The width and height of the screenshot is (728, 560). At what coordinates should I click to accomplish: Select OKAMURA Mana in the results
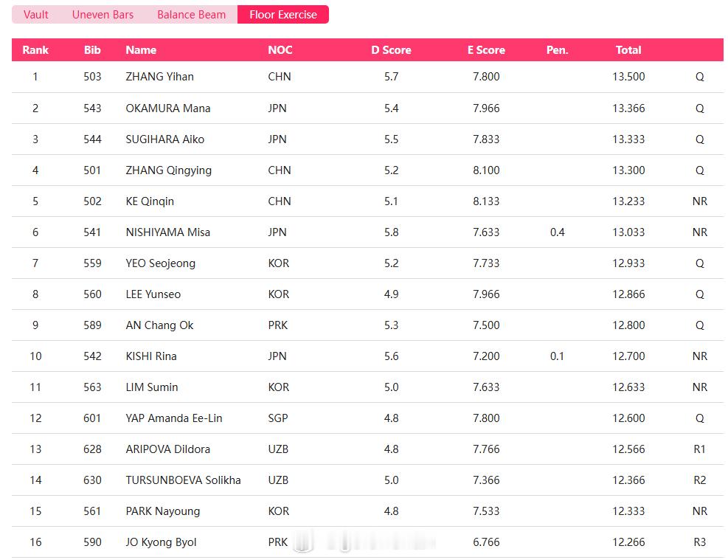click(168, 108)
